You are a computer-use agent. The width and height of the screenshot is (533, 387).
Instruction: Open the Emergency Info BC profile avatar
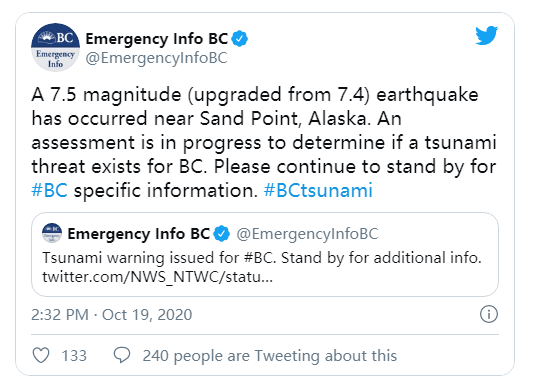coord(55,47)
